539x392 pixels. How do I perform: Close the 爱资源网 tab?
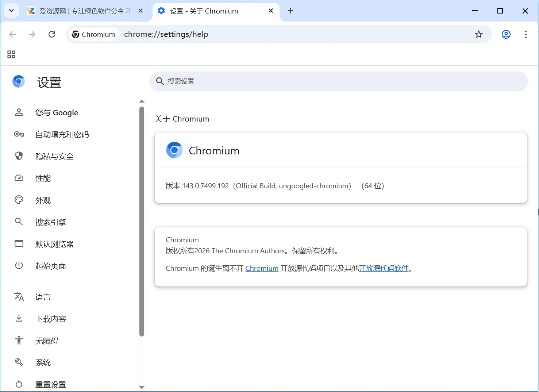pos(140,11)
